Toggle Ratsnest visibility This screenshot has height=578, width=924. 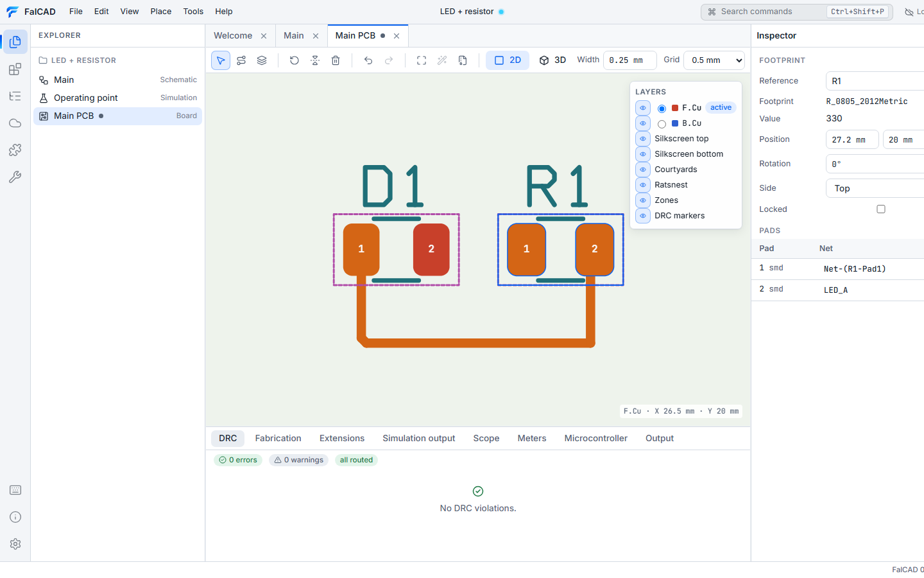(x=643, y=185)
